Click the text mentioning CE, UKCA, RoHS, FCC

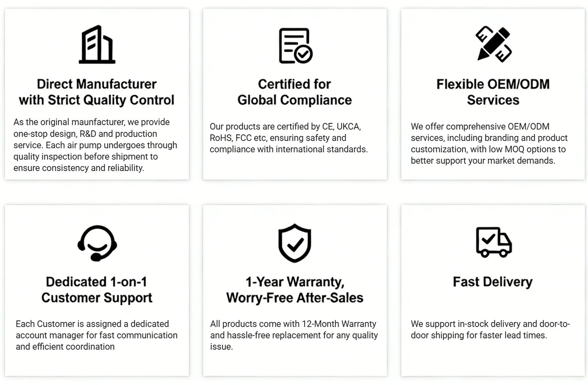click(x=289, y=138)
